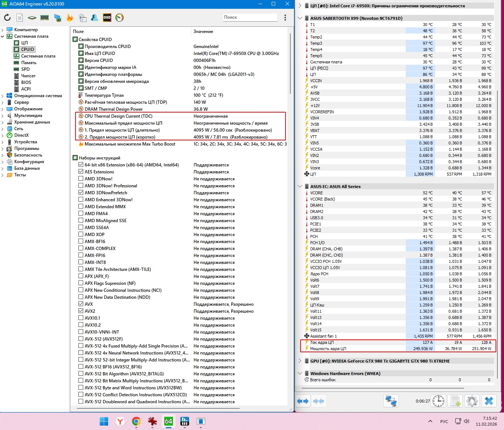Open the OSD panel icon

point(107,18)
